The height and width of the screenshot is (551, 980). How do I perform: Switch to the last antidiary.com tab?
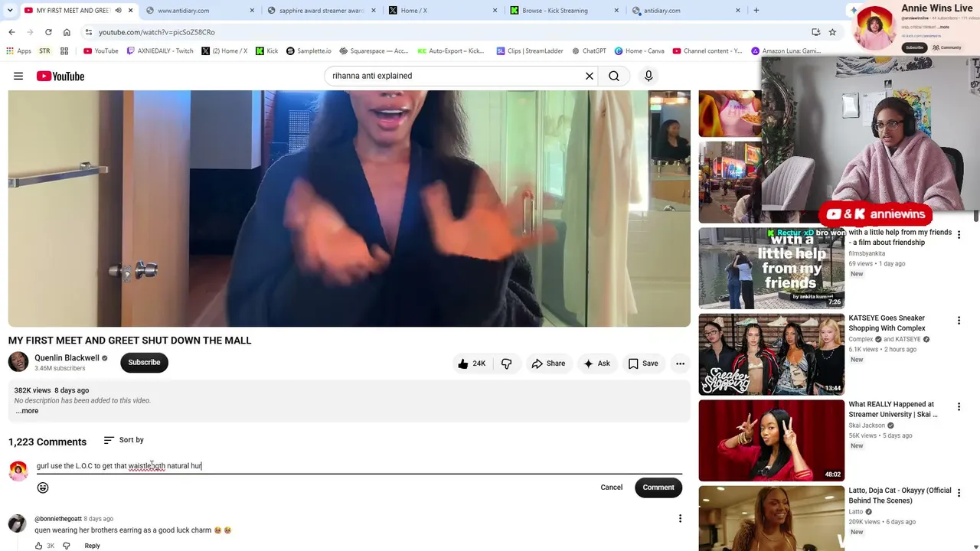click(685, 11)
